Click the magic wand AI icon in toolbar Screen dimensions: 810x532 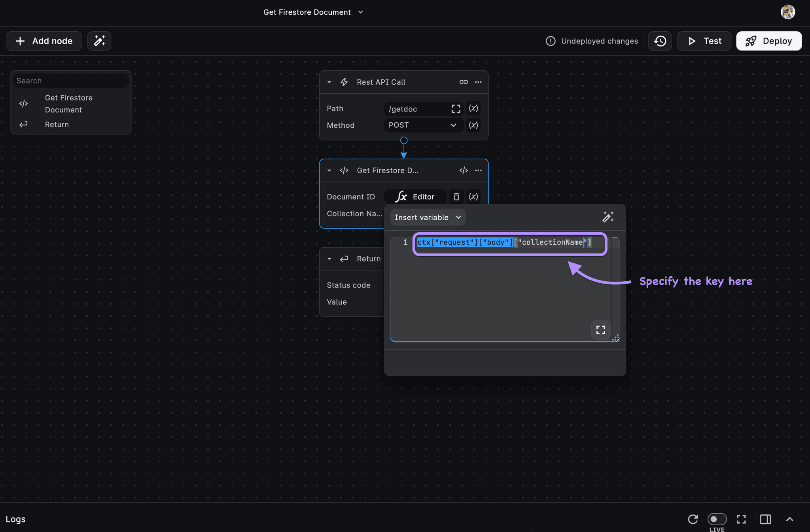coord(99,41)
